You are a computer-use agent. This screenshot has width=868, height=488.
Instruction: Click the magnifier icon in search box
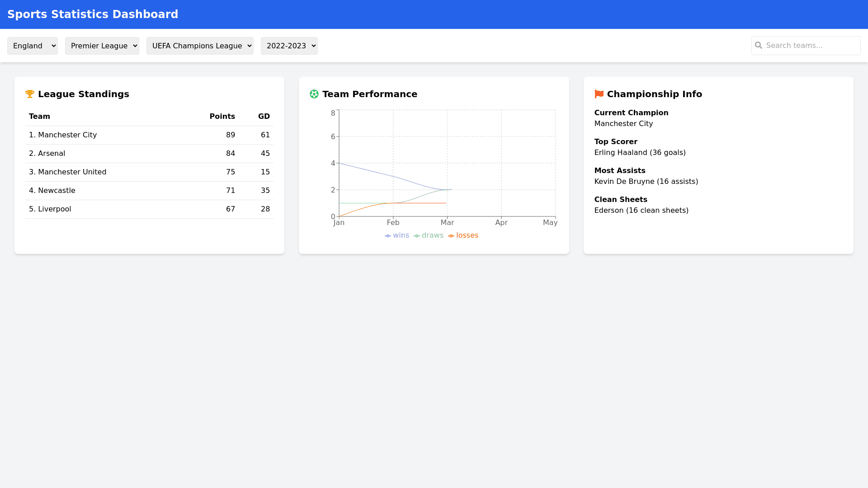pyautogui.click(x=759, y=46)
